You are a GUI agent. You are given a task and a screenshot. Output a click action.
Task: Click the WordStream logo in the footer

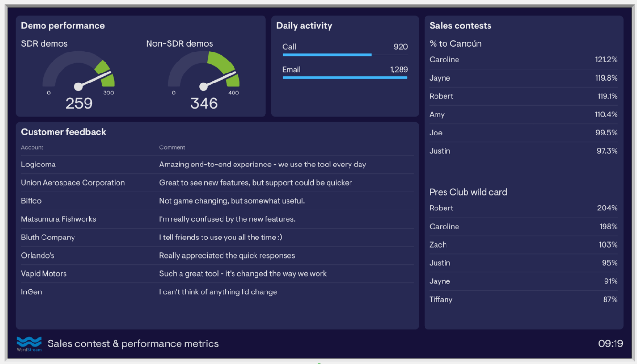pyautogui.click(x=29, y=343)
